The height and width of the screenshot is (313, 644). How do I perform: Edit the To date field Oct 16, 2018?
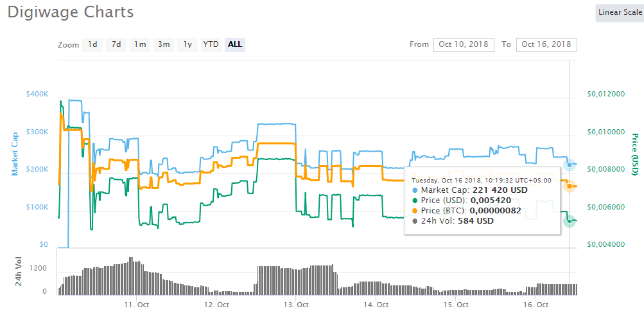[x=546, y=44]
